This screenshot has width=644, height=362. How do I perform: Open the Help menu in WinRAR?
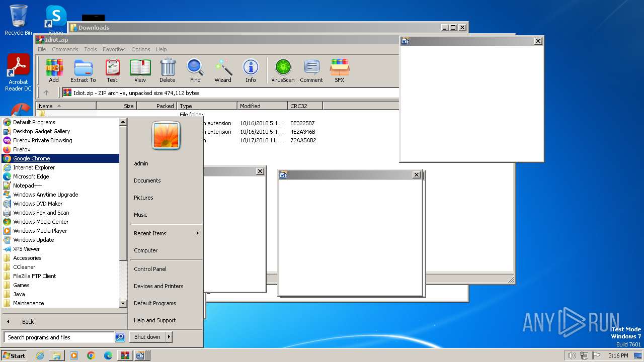click(x=161, y=49)
